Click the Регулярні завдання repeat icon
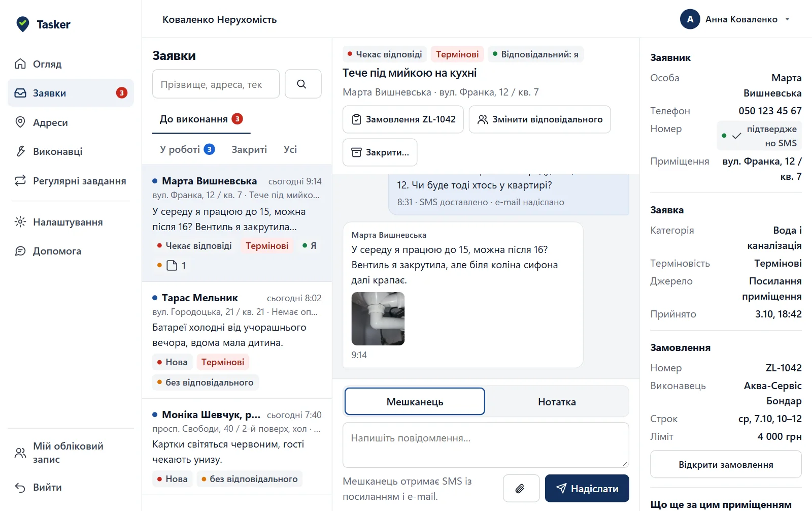Image resolution: width=812 pixels, height=511 pixels. coord(20,180)
